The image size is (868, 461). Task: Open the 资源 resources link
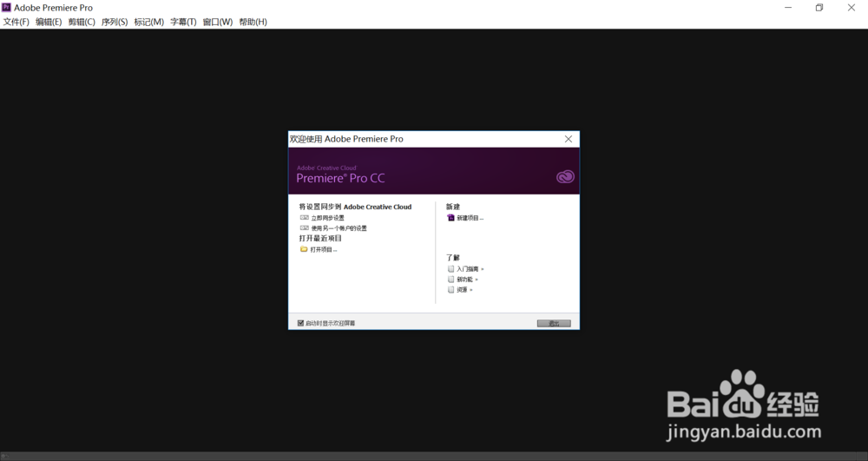pyautogui.click(x=464, y=290)
